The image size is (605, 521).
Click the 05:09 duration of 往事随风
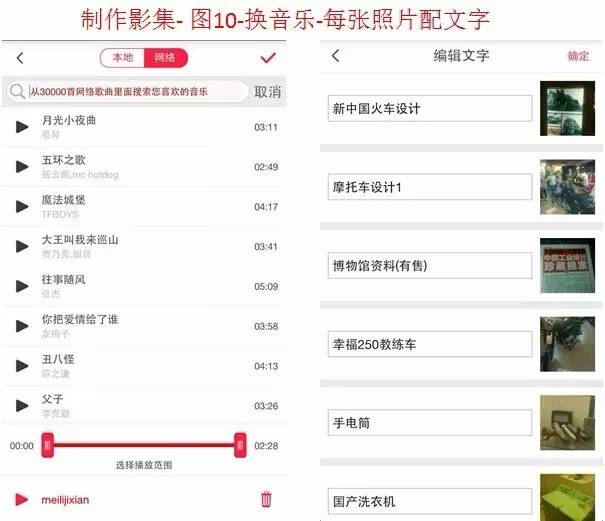[x=266, y=286]
